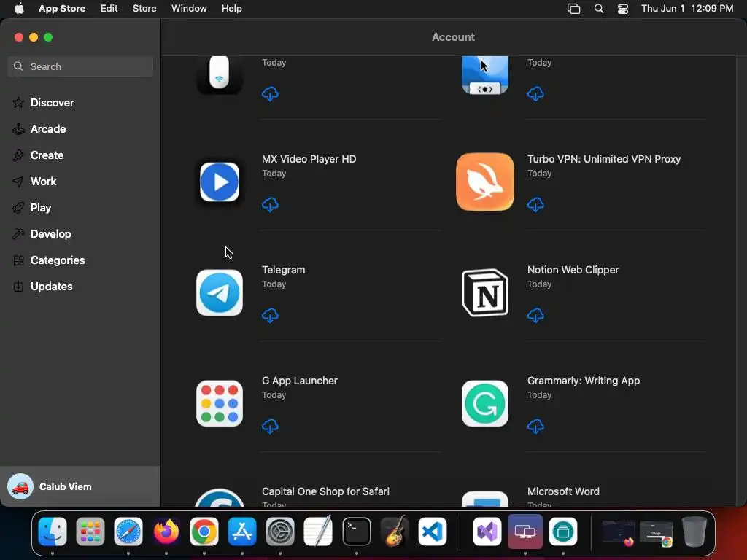Viewport: 747px width, 560px height.
Task: Download Telegram with its cloud icon
Action: [270, 315]
